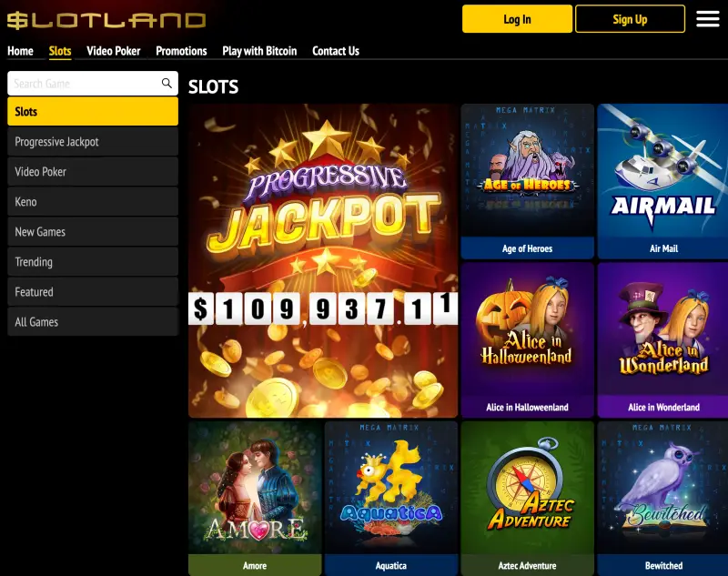Open the Age of Heroes game tile
The width and height of the screenshot is (728, 576).
528,181
